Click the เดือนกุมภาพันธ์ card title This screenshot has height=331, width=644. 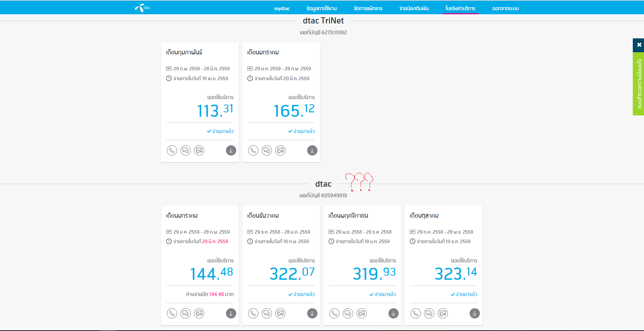pos(184,52)
